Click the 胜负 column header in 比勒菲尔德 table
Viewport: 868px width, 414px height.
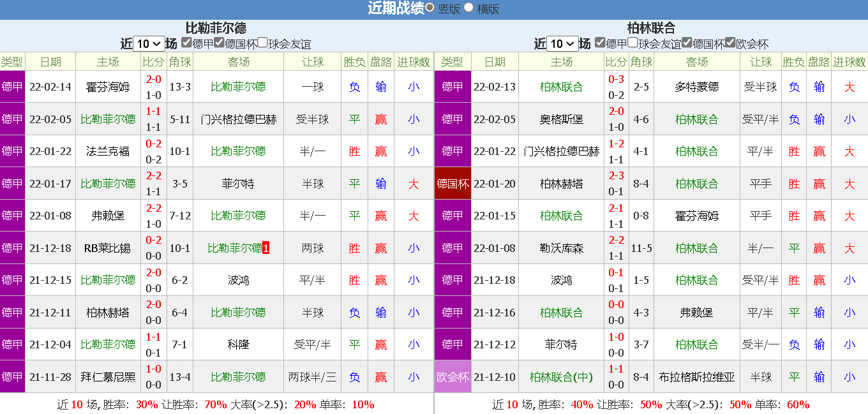coord(354,62)
